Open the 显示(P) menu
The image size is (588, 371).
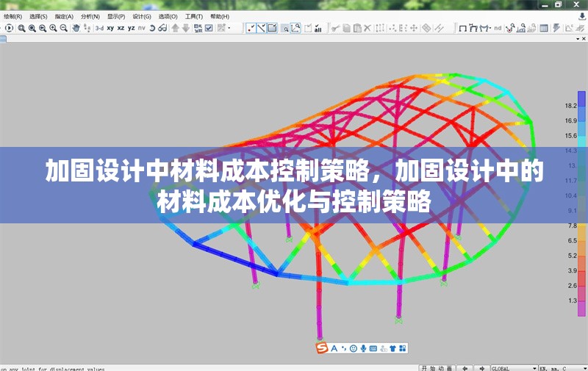(116, 16)
